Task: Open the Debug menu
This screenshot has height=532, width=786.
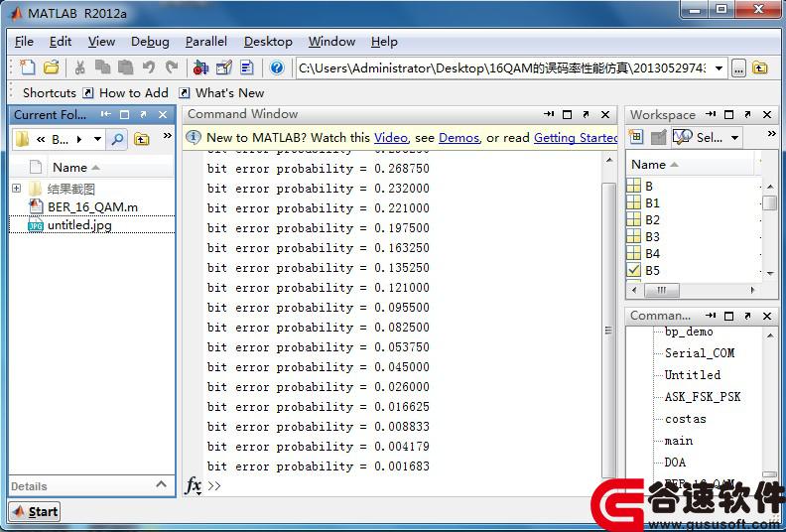Action: pos(150,42)
